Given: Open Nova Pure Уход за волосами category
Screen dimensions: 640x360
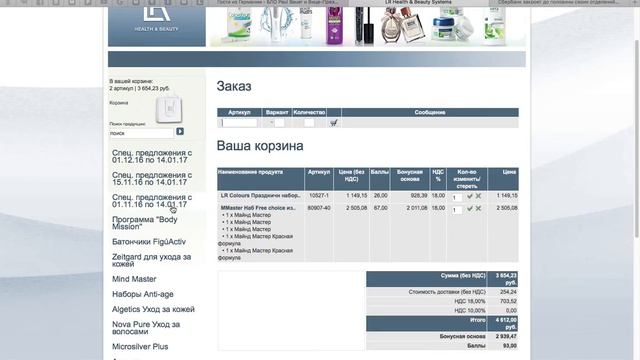Looking at the screenshot, I should pyautogui.click(x=146, y=328).
